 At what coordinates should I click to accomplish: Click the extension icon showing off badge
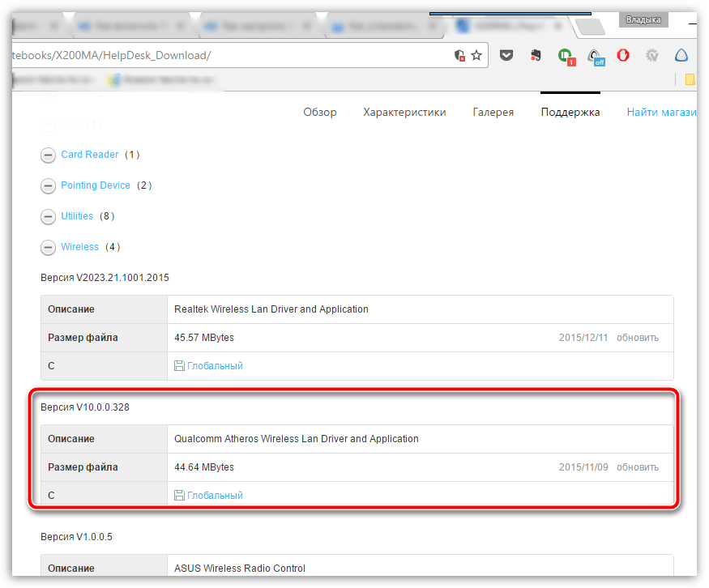(595, 56)
